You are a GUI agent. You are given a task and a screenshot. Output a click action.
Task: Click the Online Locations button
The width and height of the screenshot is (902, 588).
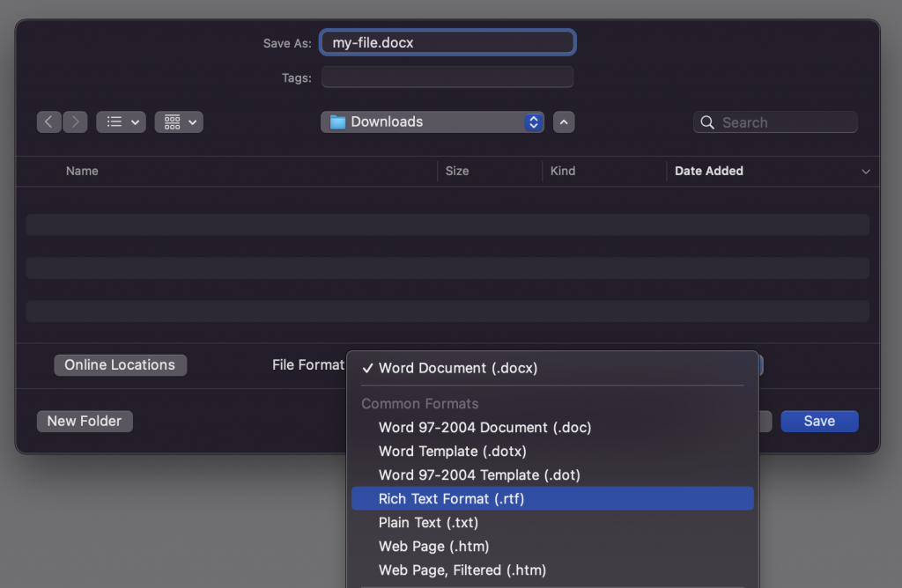(x=120, y=365)
